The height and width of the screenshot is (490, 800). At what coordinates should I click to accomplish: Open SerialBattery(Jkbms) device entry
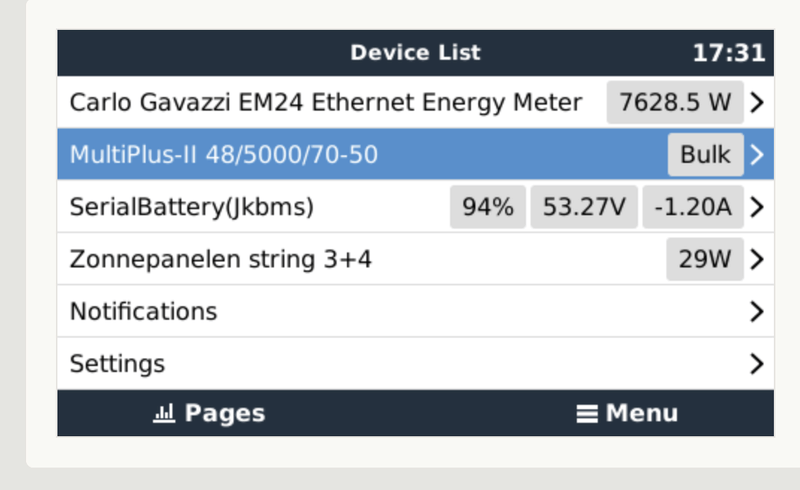point(192,207)
